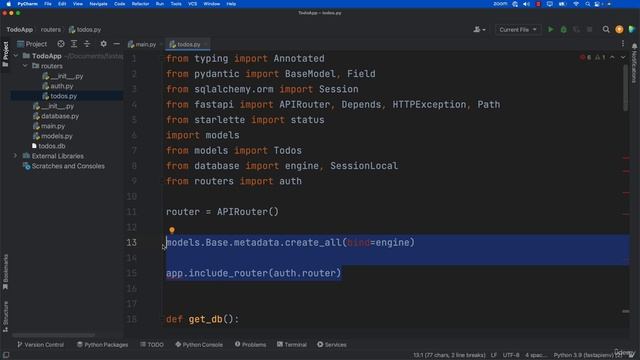Change line separator LF in status bar
Image resolution: width=640 pixels, height=360 pixels.
point(493,355)
